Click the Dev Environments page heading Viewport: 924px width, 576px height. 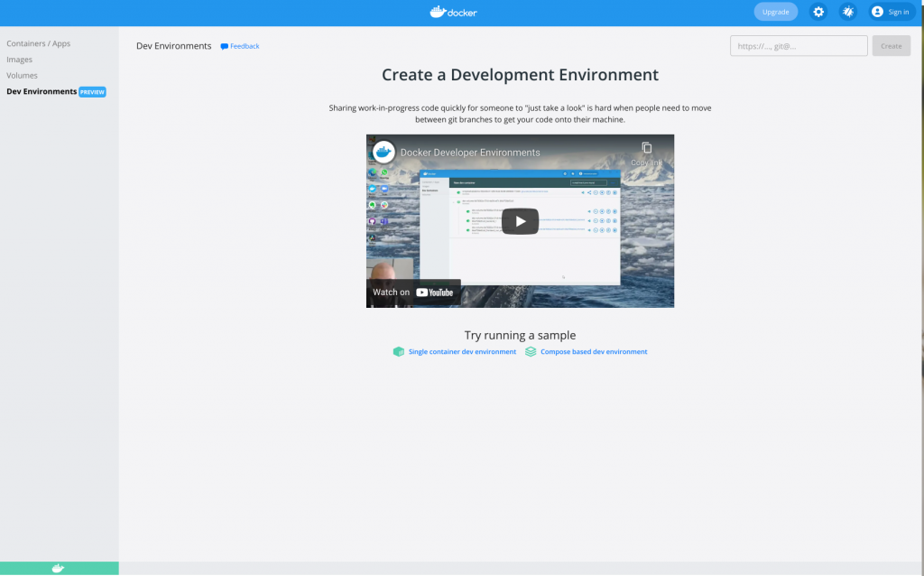click(174, 46)
